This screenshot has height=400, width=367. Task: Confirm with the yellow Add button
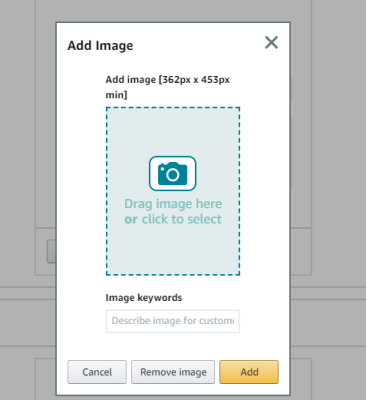click(249, 372)
